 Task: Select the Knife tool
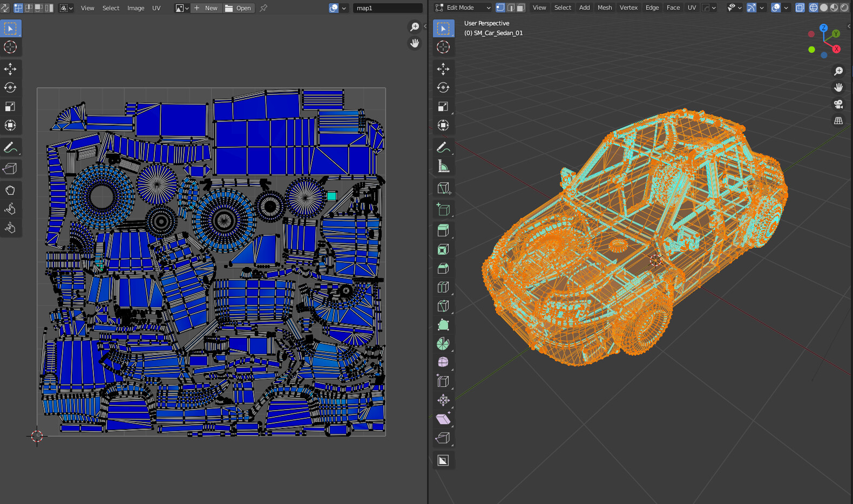pos(443,306)
